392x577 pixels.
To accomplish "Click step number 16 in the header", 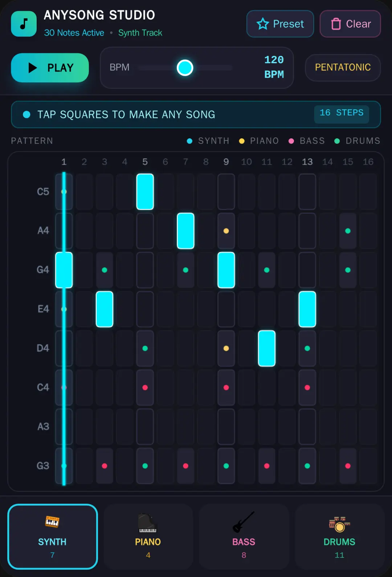I will [368, 162].
